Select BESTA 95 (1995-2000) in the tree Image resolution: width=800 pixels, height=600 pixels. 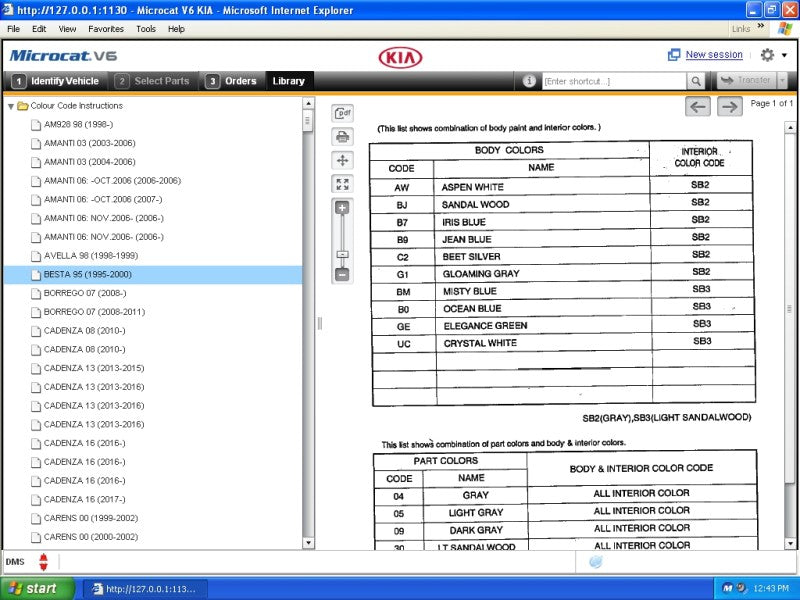pyautogui.click(x=90, y=276)
